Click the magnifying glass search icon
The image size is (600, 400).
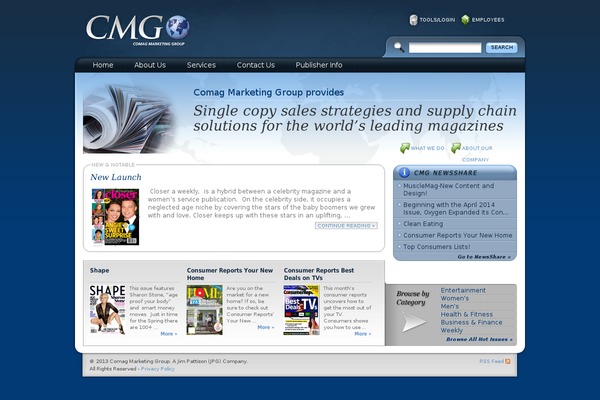(399, 47)
